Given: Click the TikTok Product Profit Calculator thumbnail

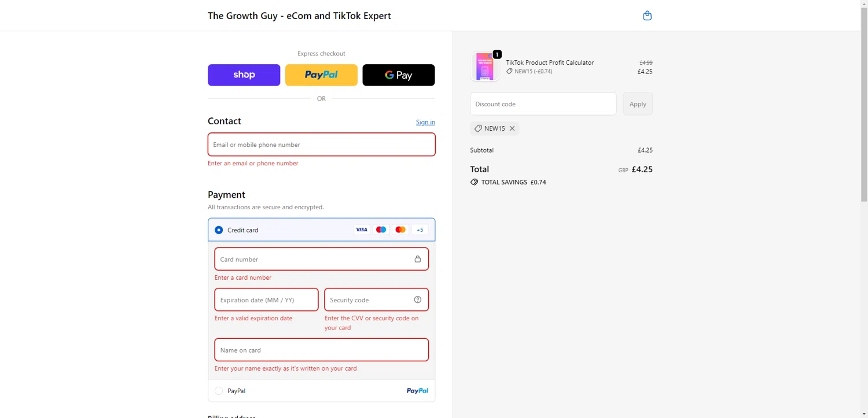Looking at the screenshot, I should 485,66.
